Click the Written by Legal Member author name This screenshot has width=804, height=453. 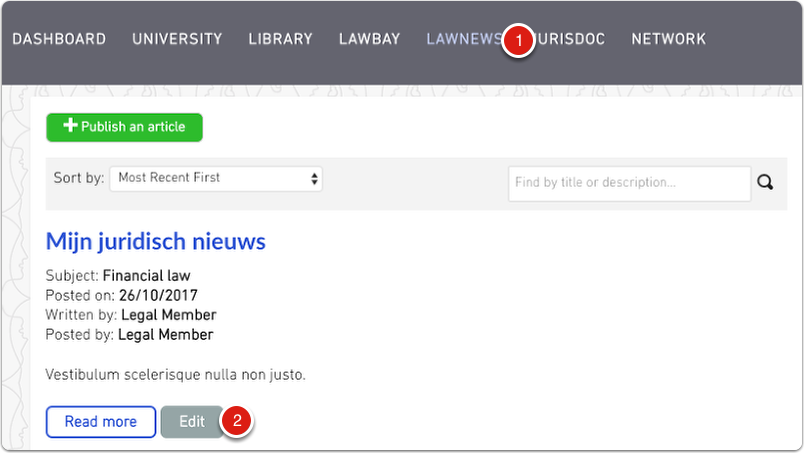pos(168,315)
